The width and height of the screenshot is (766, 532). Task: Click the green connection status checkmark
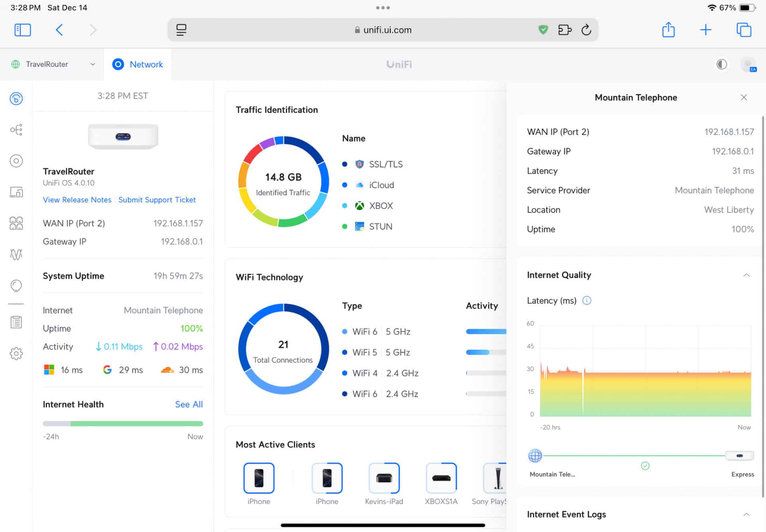pos(645,466)
